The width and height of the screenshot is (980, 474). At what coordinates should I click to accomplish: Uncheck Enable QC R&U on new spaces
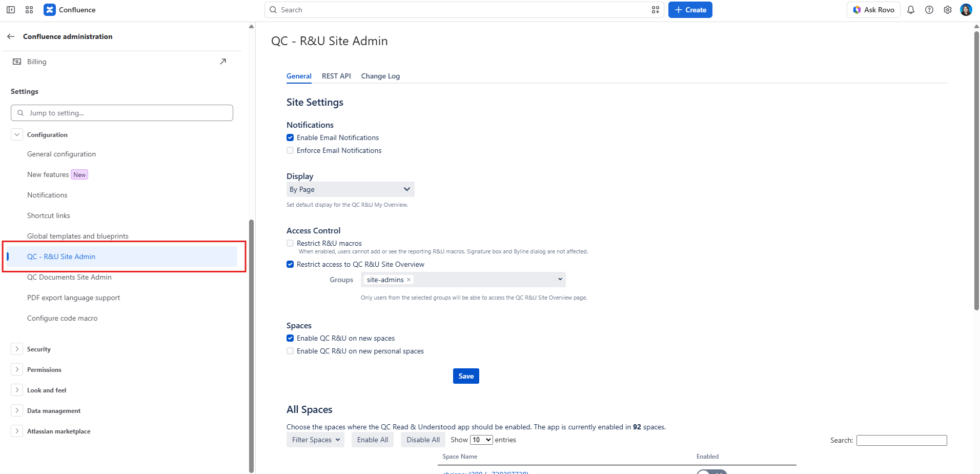tap(290, 338)
